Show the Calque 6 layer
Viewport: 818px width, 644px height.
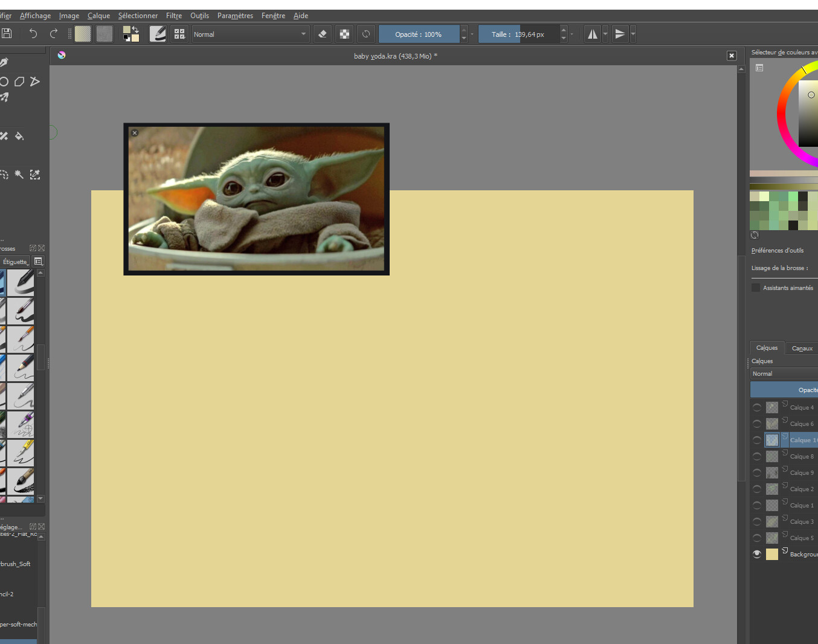tap(757, 423)
